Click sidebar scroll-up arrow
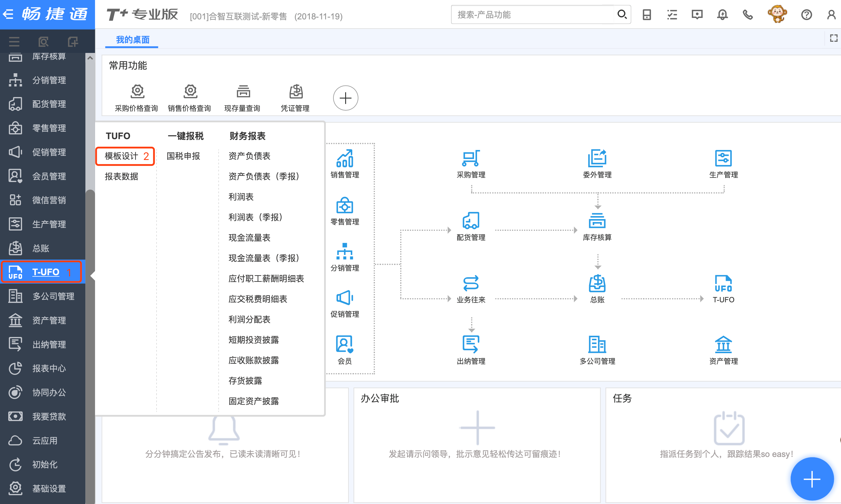The image size is (841, 504). pyautogui.click(x=90, y=58)
